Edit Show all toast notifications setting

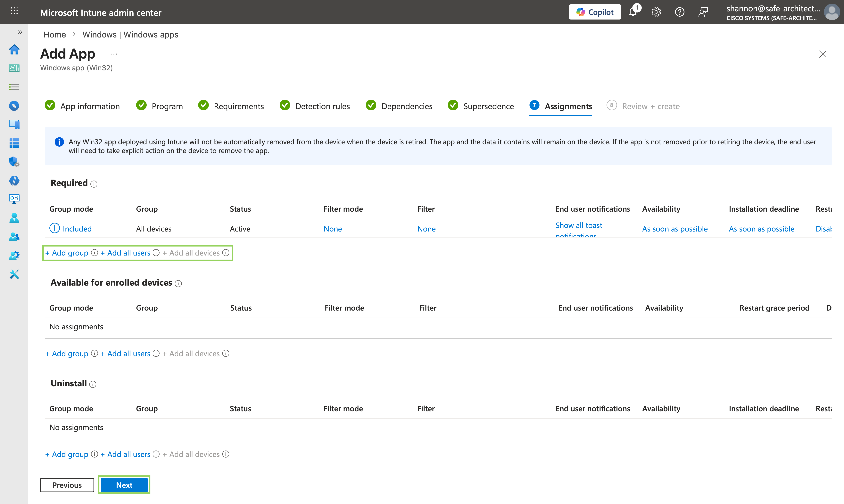click(579, 230)
